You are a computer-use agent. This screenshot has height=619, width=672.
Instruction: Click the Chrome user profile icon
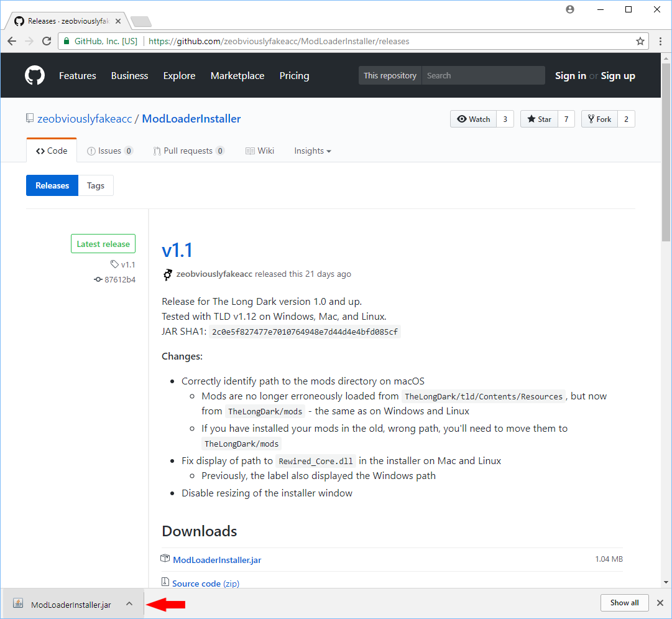569,9
